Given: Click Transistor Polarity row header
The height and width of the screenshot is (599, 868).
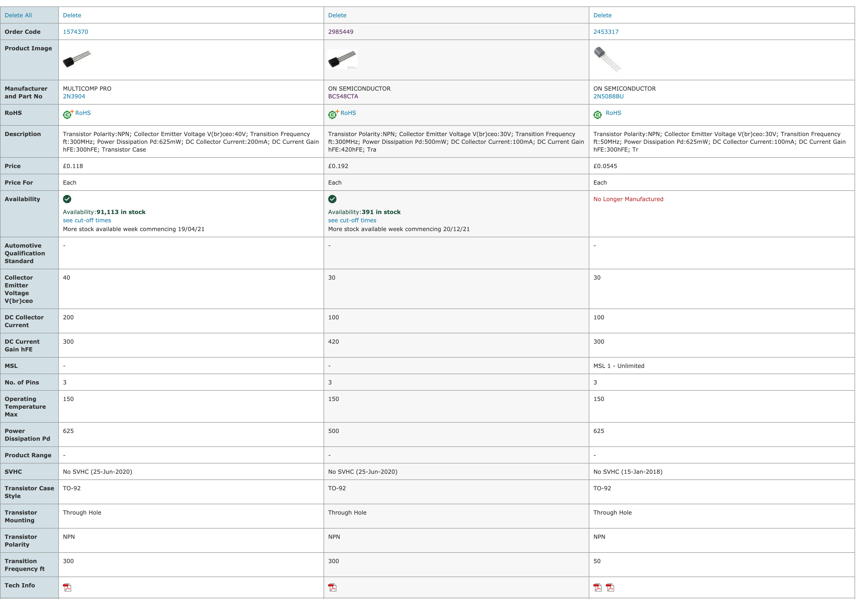Looking at the screenshot, I should point(29,541).
